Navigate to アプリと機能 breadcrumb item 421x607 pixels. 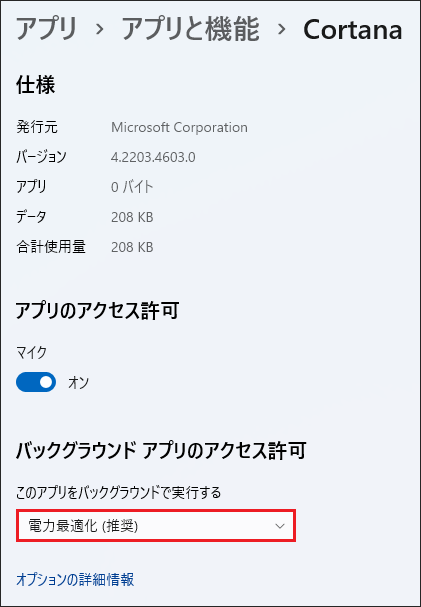point(190,30)
